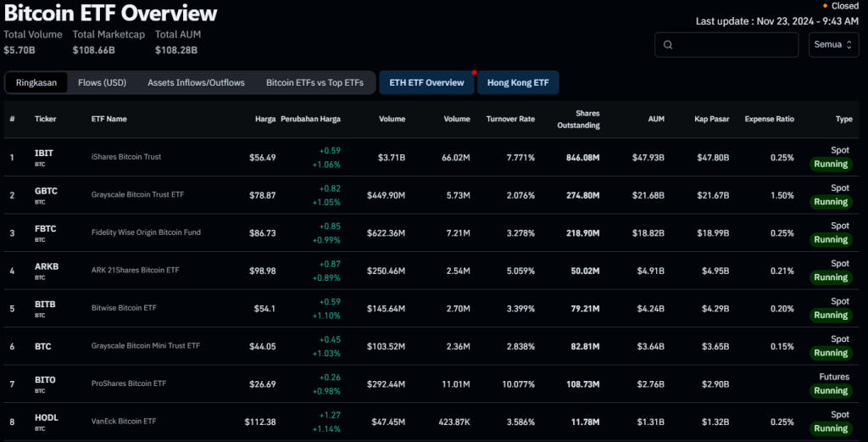The width and height of the screenshot is (868, 442).
Task: Click the $47.93B AUM value
Action: pos(648,158)
